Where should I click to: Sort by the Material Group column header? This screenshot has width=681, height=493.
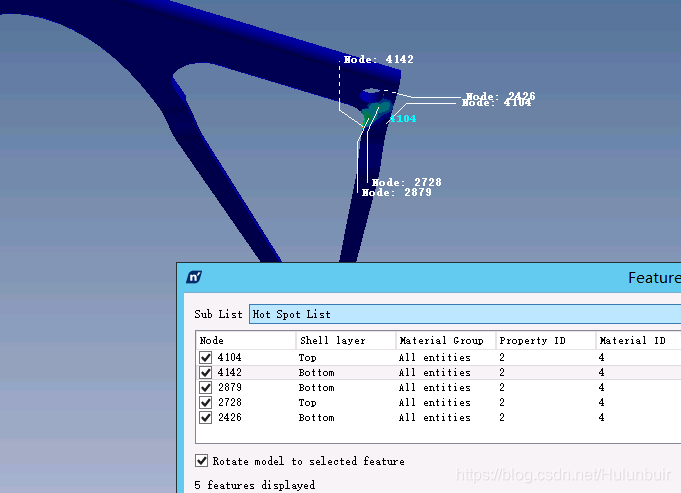[x=446, y=341]
